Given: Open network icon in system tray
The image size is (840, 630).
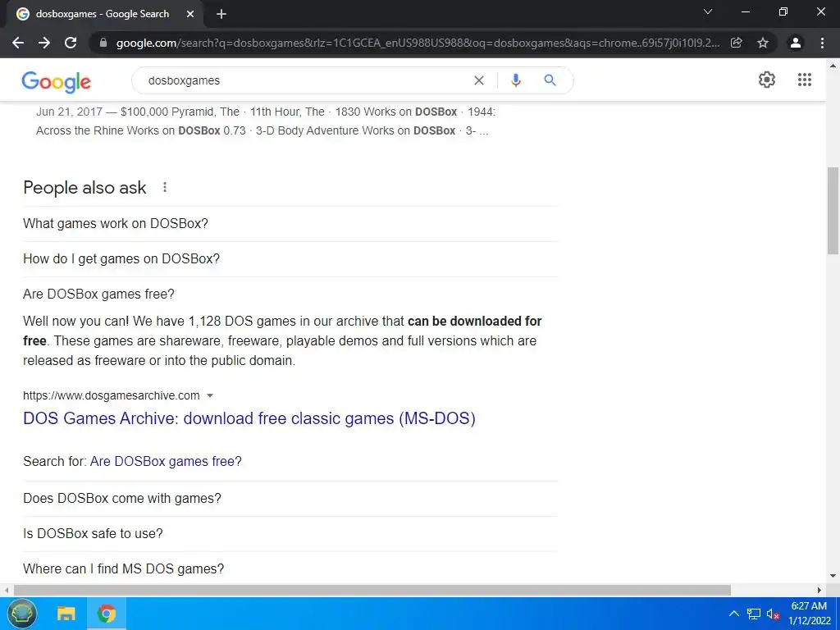Looking at the screenshot, I should coord(754,614).
